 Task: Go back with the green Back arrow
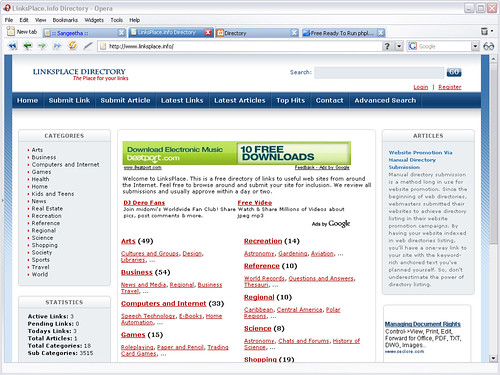[x=27, y=46]
